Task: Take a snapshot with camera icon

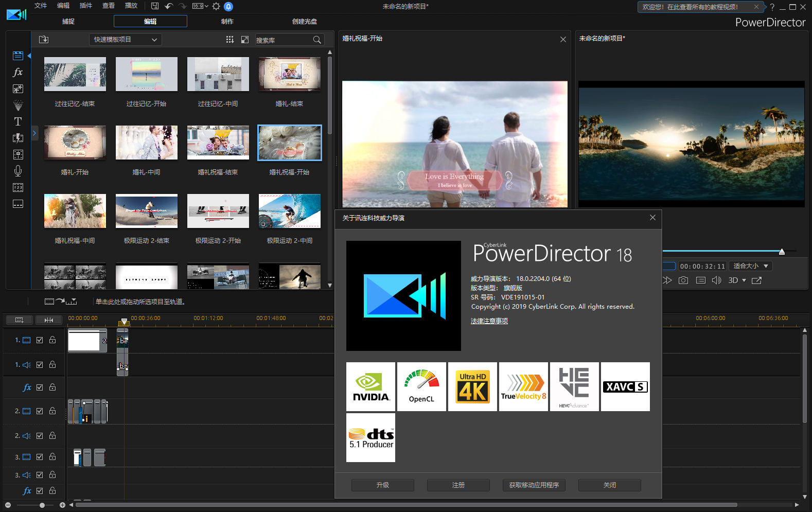Action: (683, 280)
